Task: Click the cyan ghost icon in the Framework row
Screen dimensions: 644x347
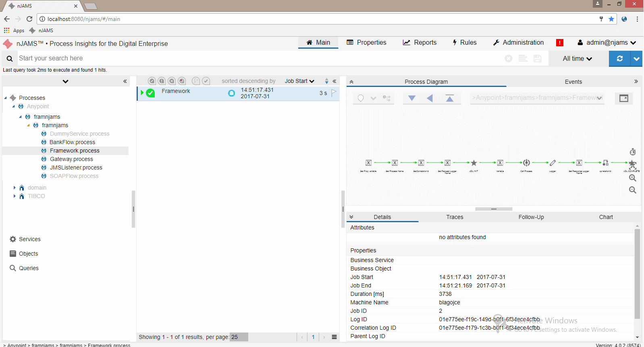Action: coord(231,93)
